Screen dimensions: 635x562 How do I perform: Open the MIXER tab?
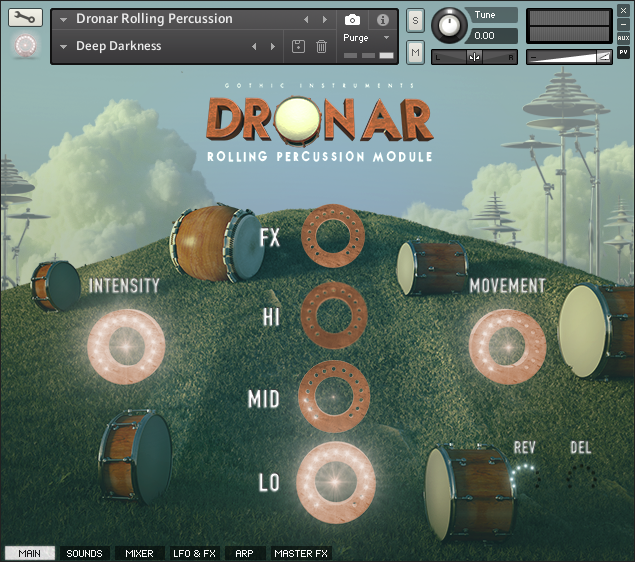[x=139, y=553]
